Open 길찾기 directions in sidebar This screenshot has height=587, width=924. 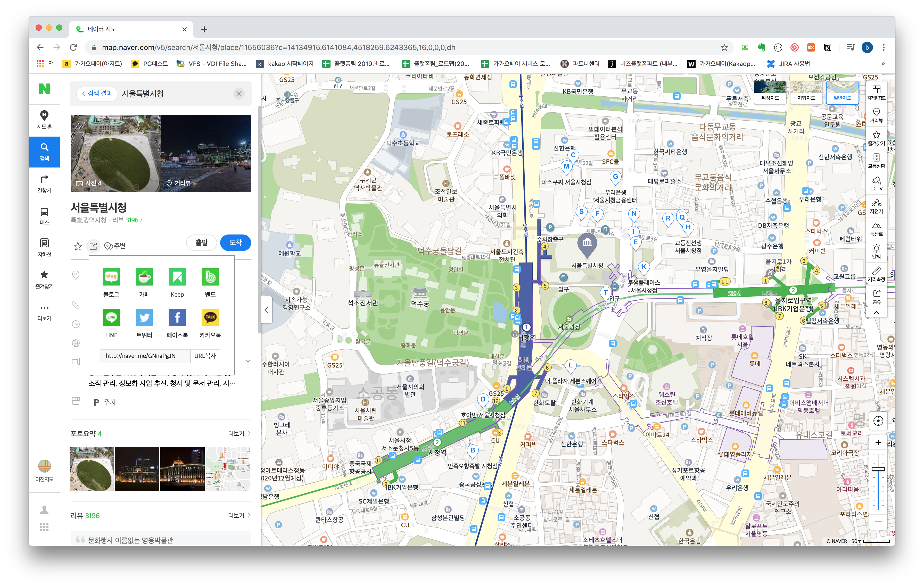[x=44, y=184]
